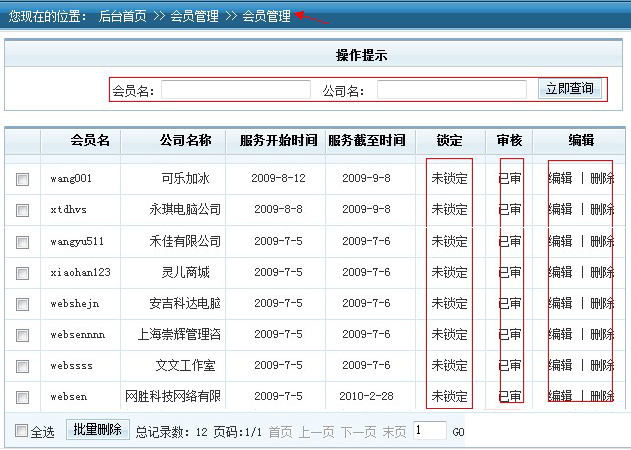631x450 pixels.
Task: Go to 上一页 previous page link
Action: pos(317,432)
